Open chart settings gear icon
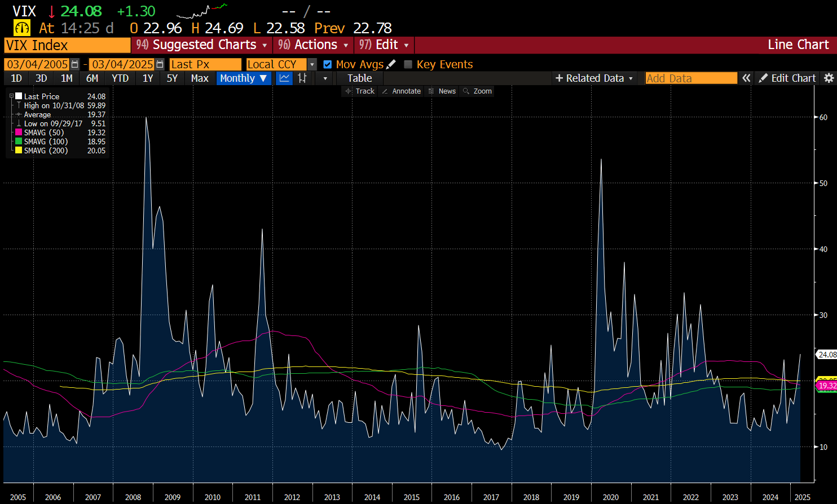Screen dimensions: 837x504 pyautogui.click(x=829, y=78)
